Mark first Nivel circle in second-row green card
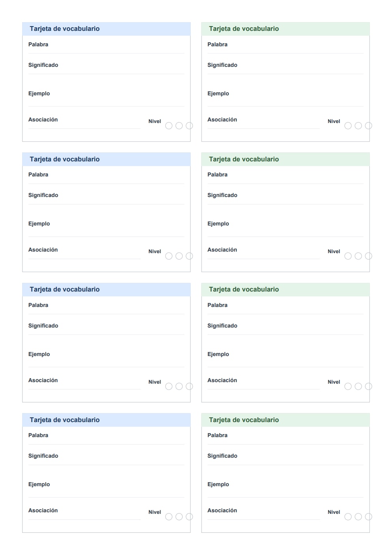Image resolution: width=392 pixels, height=555 pixels. tap(348, 256)
